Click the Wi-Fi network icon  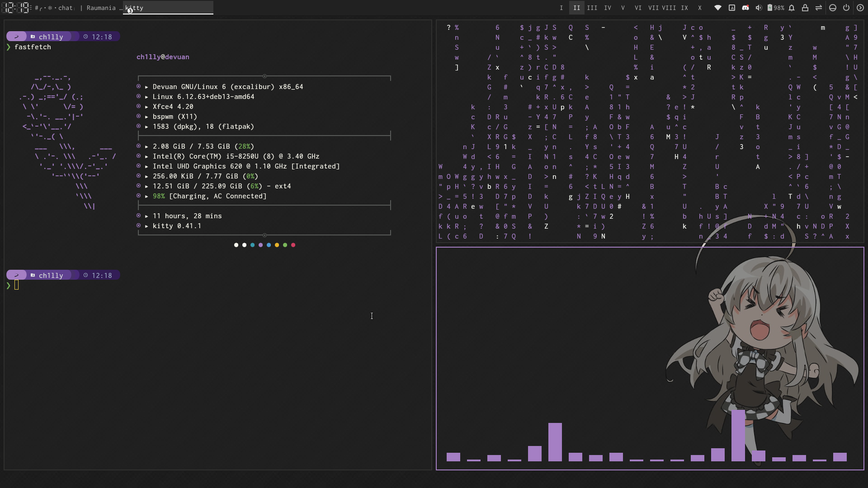[x=717, y=8]
